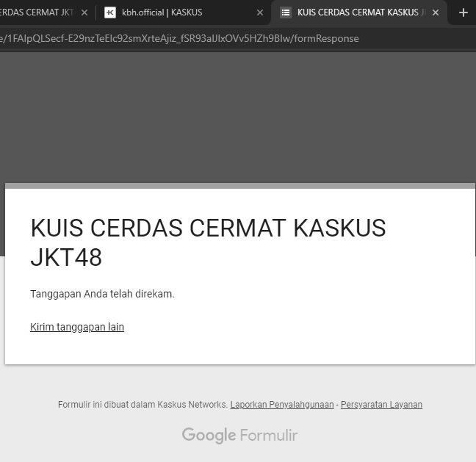Open the Persyaratan Layanan link

point(381,405)
